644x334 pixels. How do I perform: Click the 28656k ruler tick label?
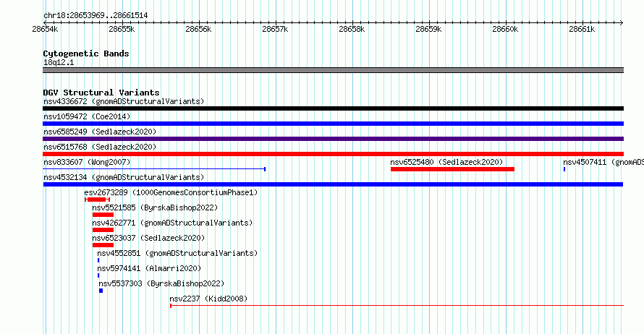coord(198,29)
